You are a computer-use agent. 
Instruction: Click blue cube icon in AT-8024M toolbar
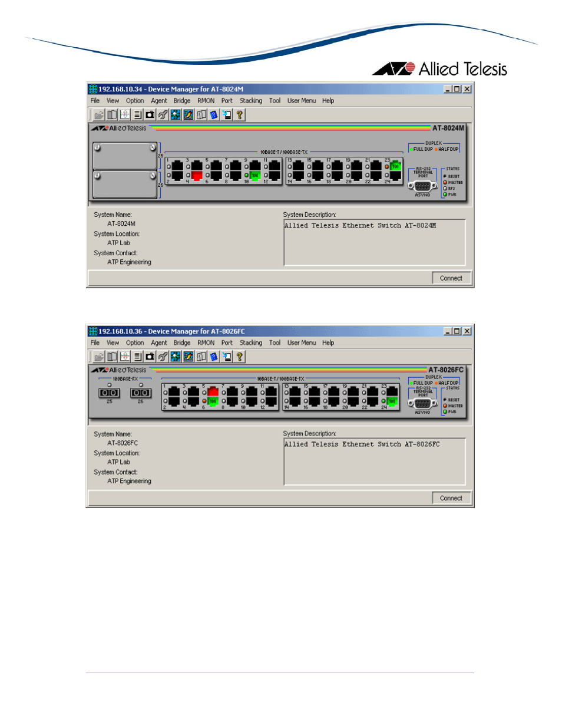click(x=214, y=115)
